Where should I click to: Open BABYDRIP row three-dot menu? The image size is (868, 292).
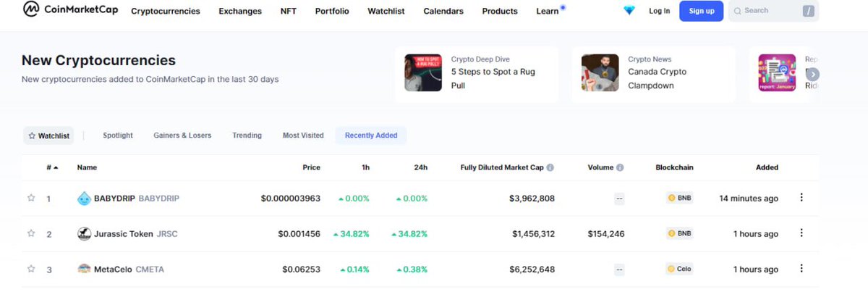(801, 197)
